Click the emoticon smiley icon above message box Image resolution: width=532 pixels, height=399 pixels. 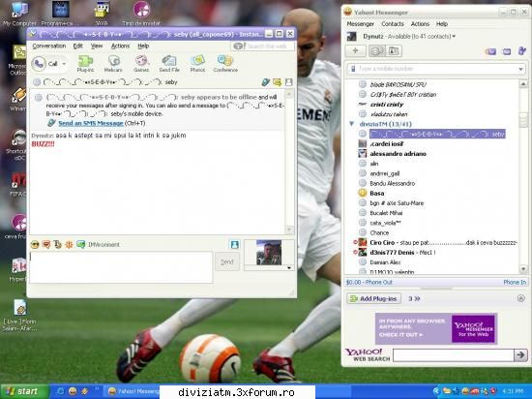click(x=35, y=244)
